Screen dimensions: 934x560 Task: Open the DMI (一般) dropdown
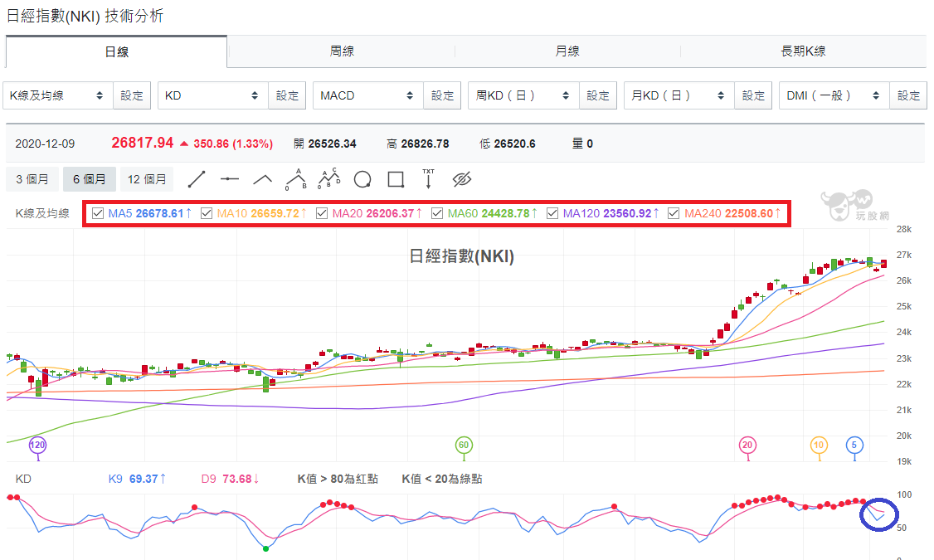(x=834, y=95)
